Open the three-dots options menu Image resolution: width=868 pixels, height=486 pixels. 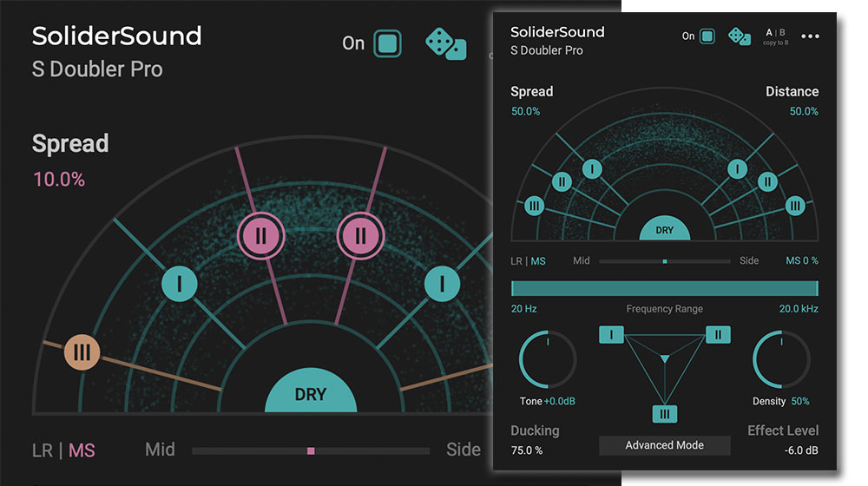(810, 36)
